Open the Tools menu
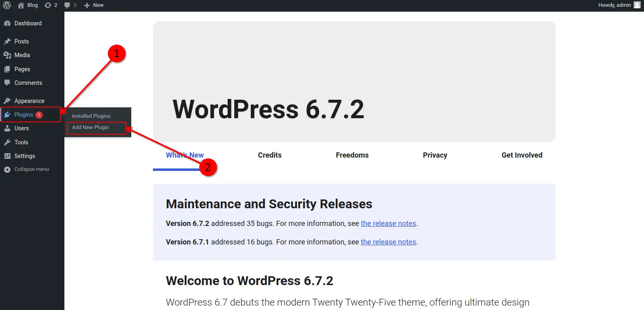The width and height of the screenshot is (644, 310). point(21,142)
